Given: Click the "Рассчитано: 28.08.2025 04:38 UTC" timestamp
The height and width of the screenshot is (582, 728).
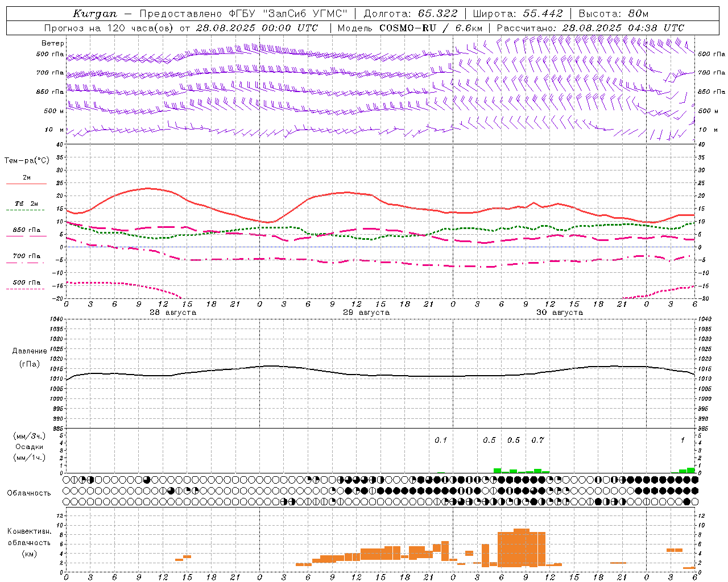Looking at the screenshot, I should click(590, 28).
